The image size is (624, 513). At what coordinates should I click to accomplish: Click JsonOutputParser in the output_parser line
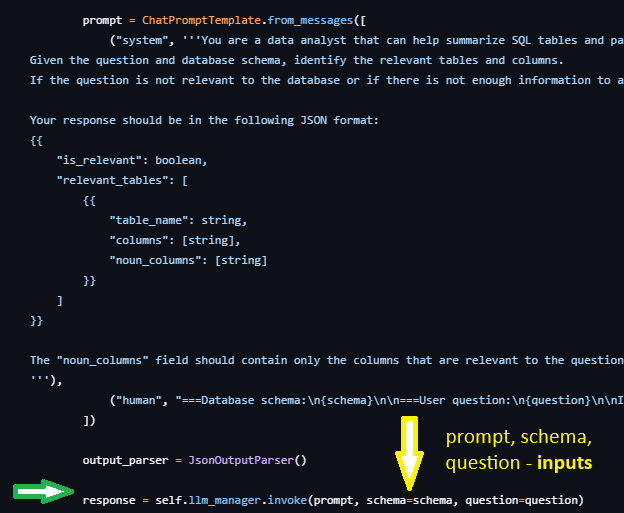[x=241, y=460]
